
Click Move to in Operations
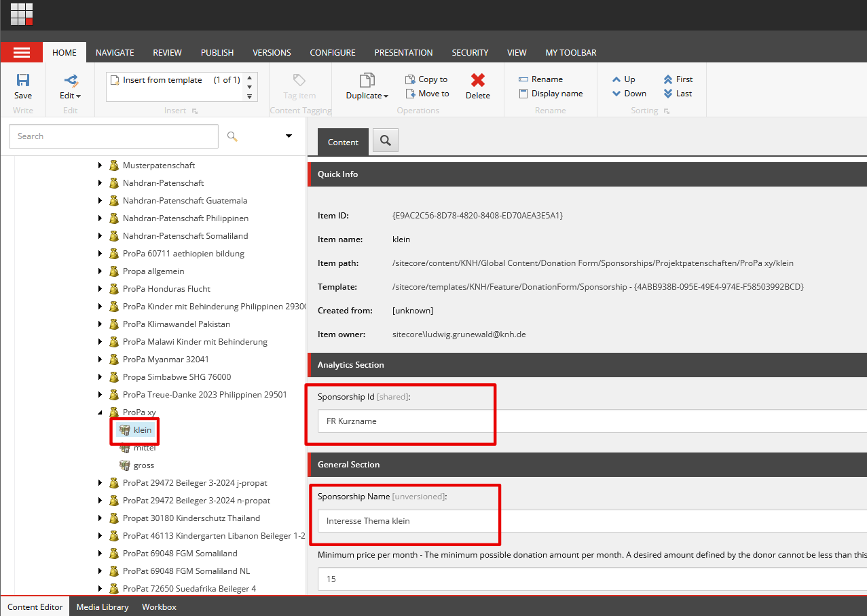pyautogui.click(x=427, y=94)
